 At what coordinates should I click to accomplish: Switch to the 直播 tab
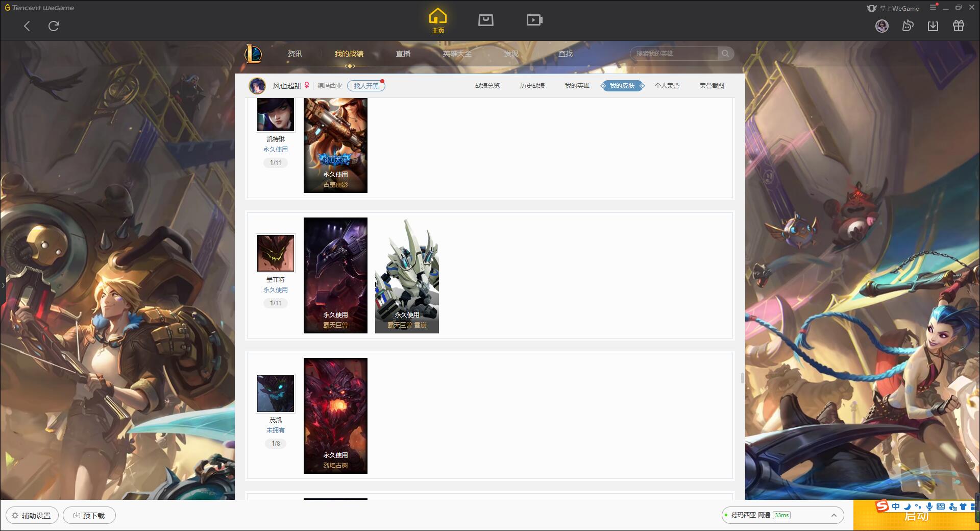tap(403, 54)
